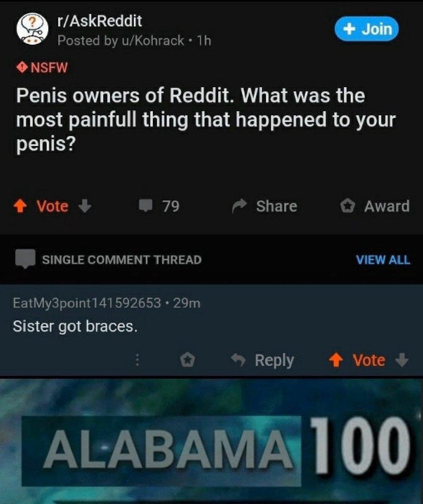
Task: Select the post title text
Action: pos(206,120)
